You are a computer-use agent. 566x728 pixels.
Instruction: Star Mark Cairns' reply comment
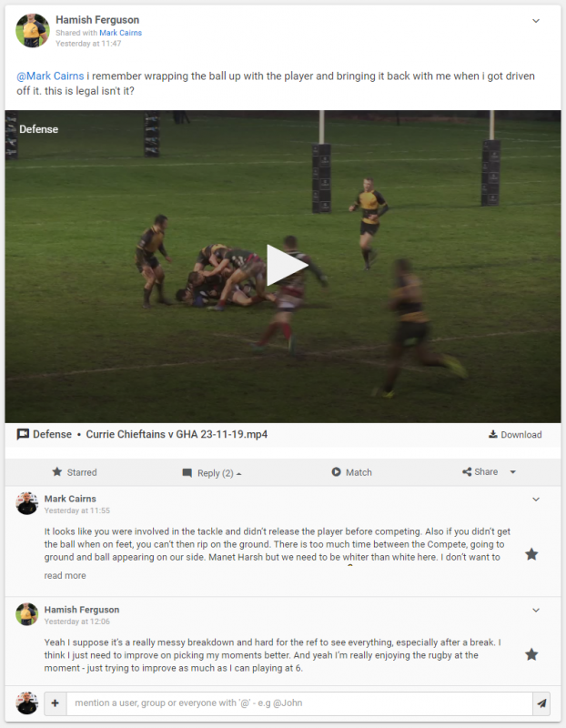531,554
